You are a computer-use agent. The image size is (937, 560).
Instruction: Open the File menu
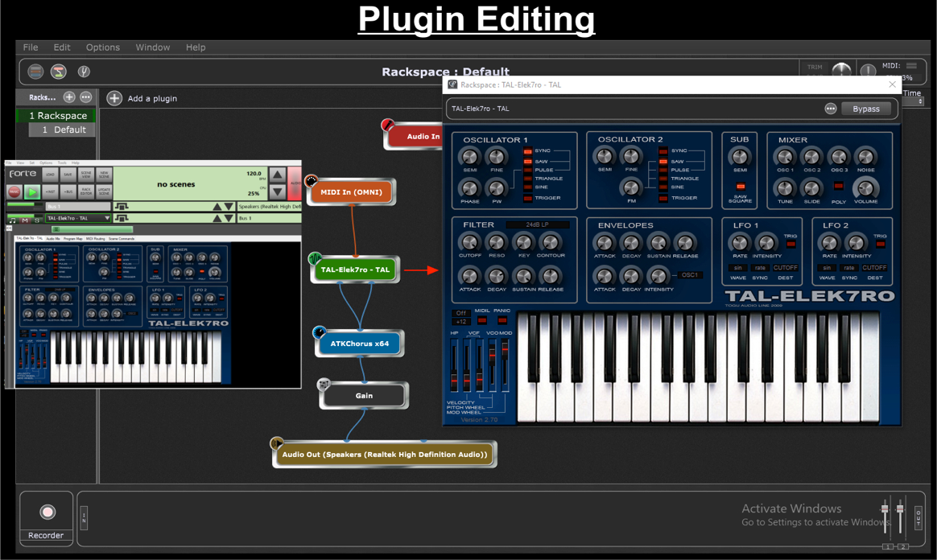[31, 47]
